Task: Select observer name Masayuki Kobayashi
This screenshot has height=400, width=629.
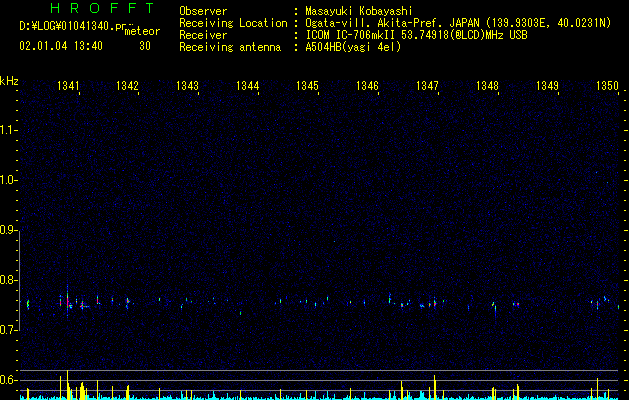Action: [359, 11]
